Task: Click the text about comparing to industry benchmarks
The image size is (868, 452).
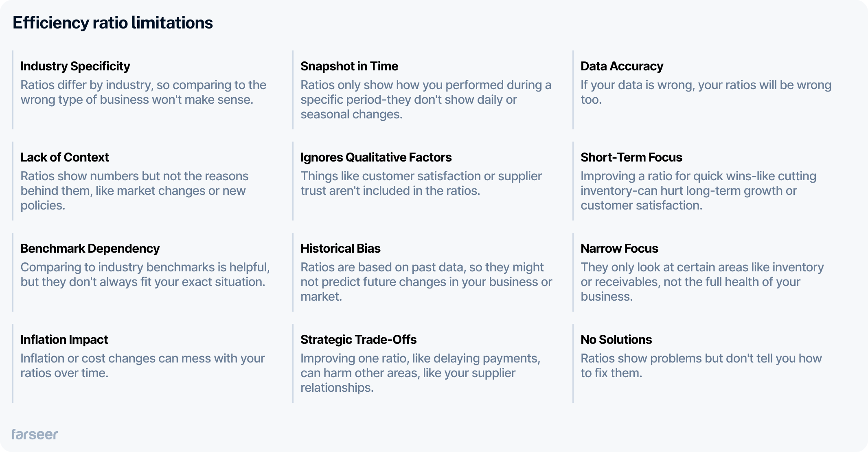Action: coord(145,275)
